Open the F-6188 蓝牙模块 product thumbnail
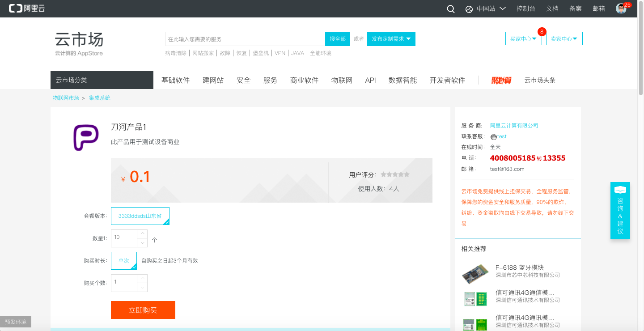 475,274
